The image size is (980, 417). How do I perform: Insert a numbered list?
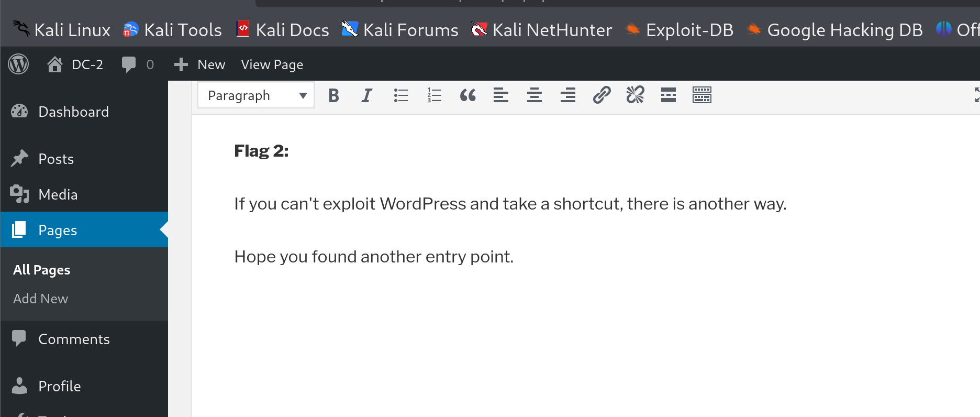click(x=434, y=95)
